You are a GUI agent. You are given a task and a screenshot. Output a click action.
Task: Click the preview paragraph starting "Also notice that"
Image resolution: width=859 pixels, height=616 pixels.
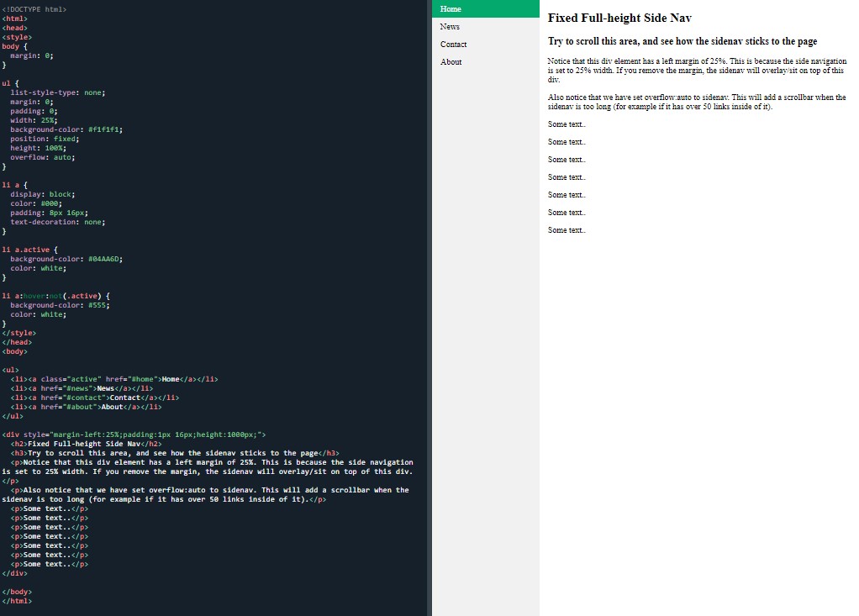coord(696,102)
